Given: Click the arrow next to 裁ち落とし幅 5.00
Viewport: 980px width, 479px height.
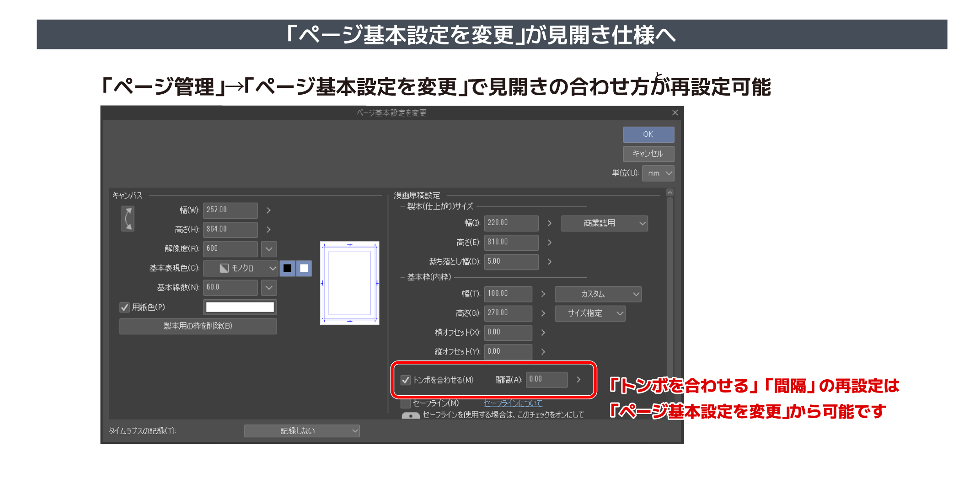Looking at the screenshot, I should 550,262.
